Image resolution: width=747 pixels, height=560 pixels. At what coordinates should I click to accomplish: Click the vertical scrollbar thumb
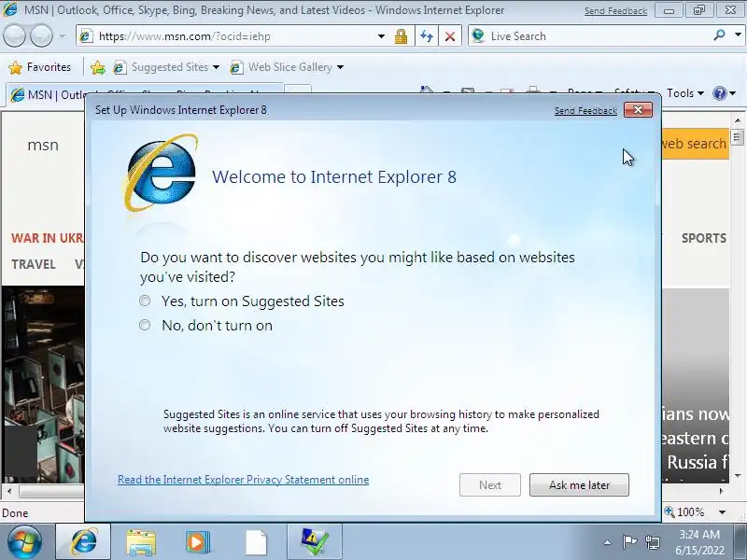738,137
